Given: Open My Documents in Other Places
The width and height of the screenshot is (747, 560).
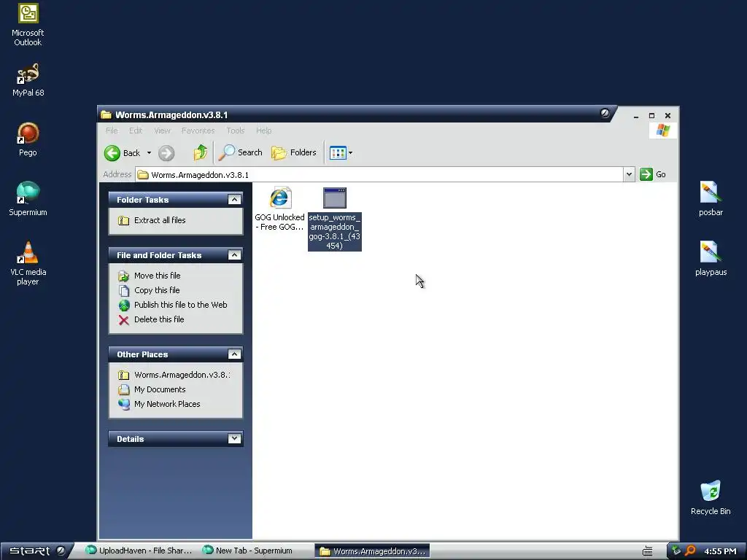Looking at the screenshot, I should [x=160, y=389].
